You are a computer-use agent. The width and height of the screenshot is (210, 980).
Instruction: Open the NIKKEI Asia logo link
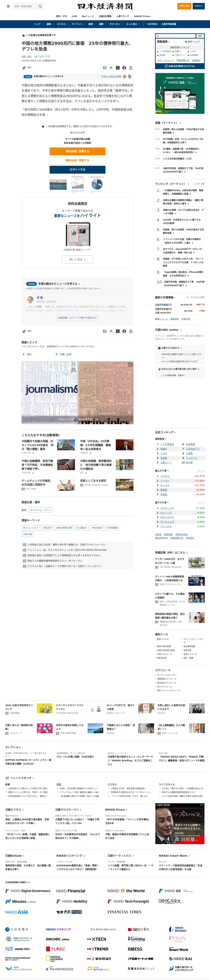tap(16, 912)
